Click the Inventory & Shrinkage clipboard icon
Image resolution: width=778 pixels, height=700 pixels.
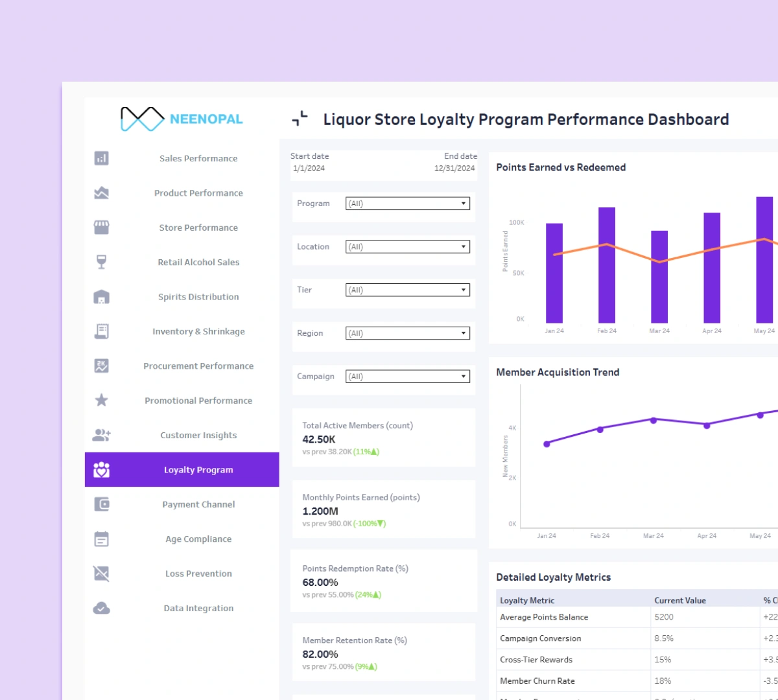pyautogui.click(x=101, y=331)
